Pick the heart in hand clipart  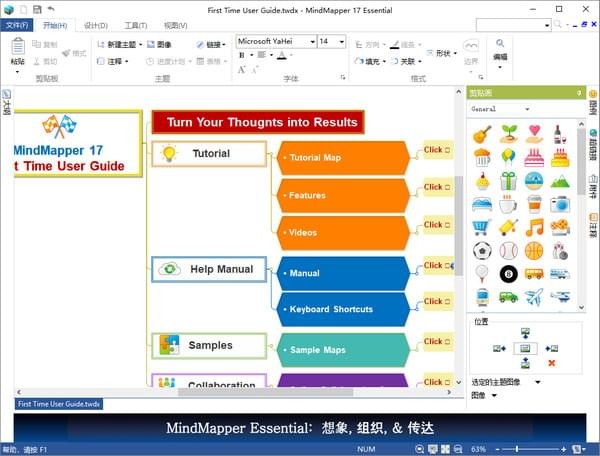point(534,134)
